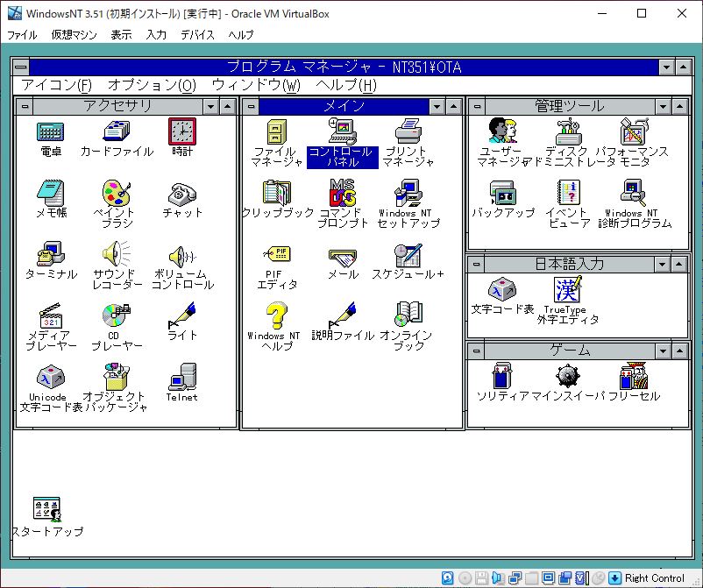Open the オプション(O) menu
703x588 pixels.
coord(152,85)
